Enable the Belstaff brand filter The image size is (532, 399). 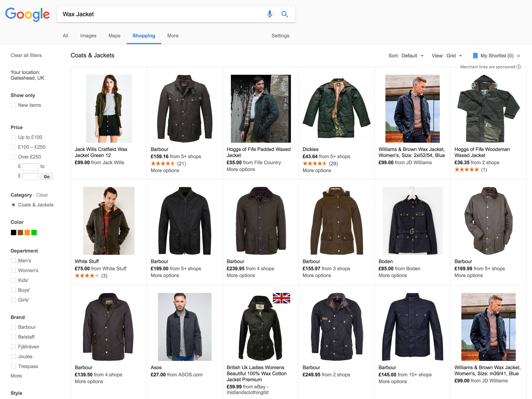(13, 337)
